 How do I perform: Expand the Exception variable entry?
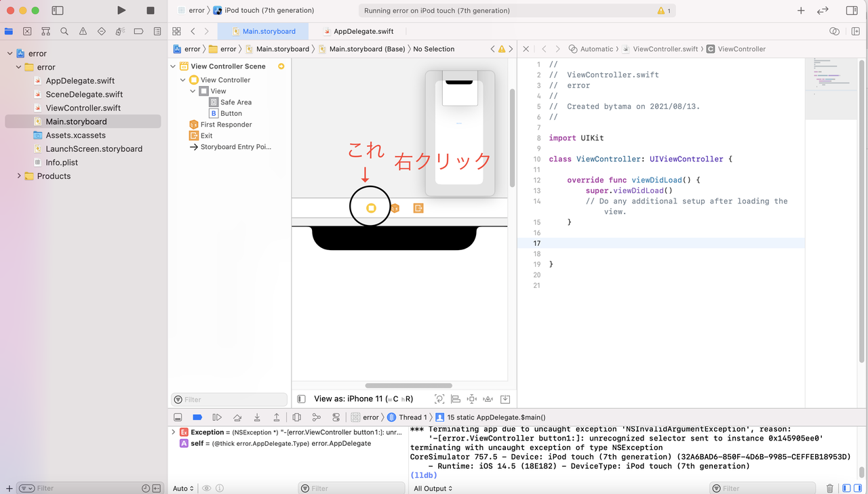click(x=175, y=432)
